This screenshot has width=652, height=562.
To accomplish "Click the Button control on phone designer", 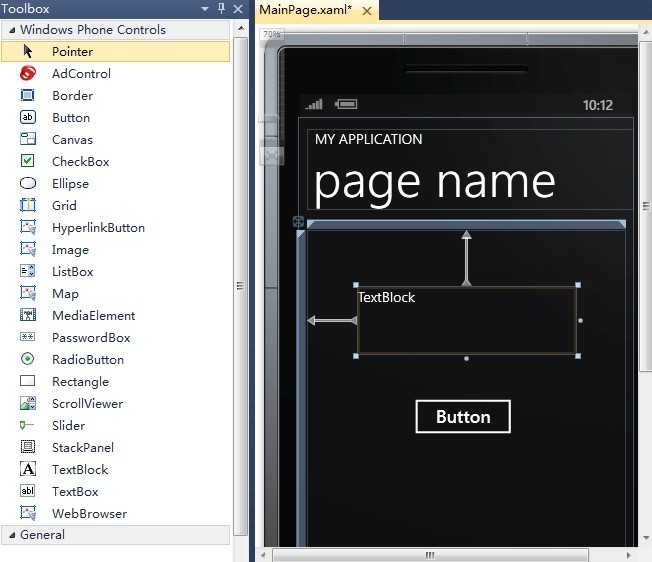I will coord(463,417).
